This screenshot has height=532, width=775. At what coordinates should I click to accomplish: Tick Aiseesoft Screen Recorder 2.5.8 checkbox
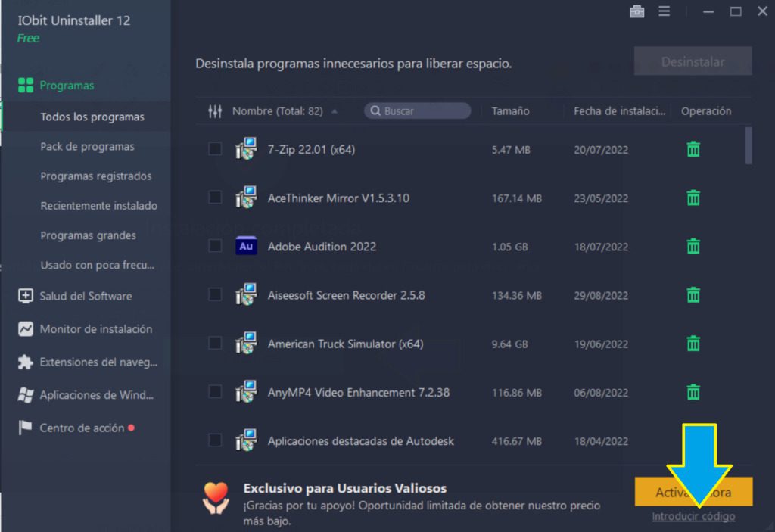[x=214, y=294]
